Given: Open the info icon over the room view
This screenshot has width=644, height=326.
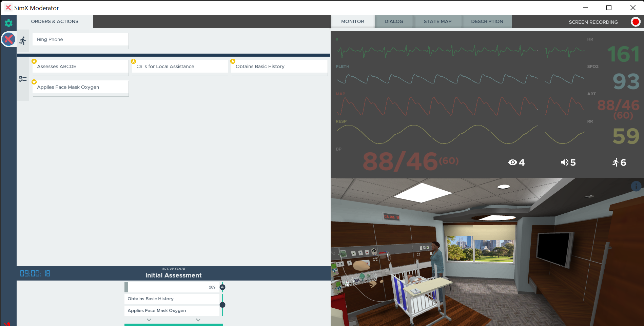Looking at the screenshot, I should pyautogui.click(x=636, y=186).
